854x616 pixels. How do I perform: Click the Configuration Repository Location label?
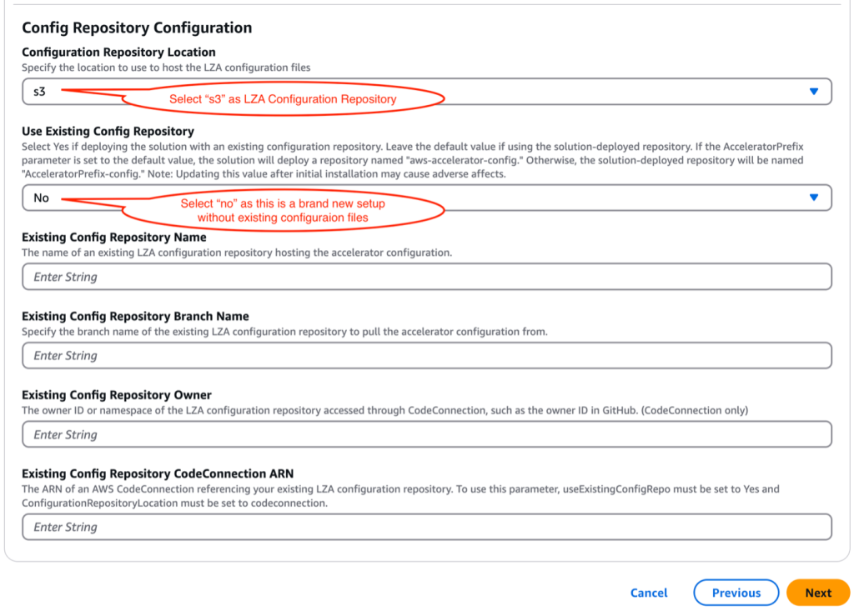pos(119,52)
